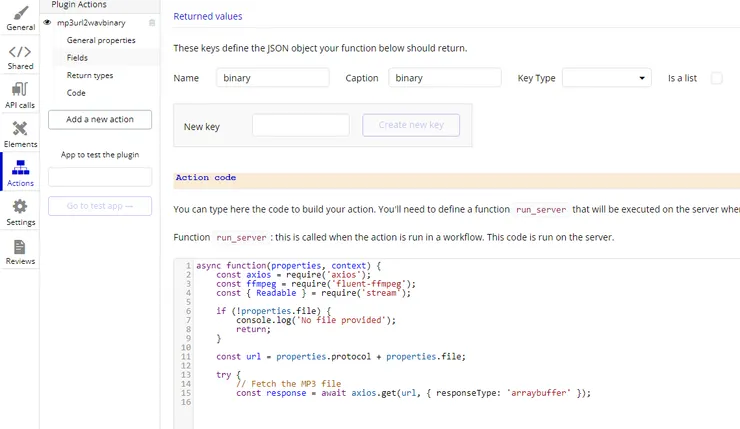Open the Elements section icon
Screen dimensions: 740x429
pos(20,129)
